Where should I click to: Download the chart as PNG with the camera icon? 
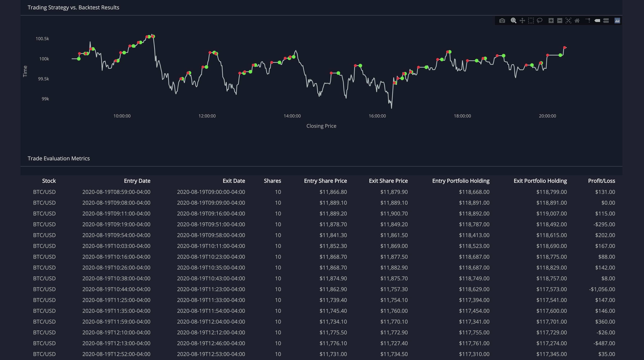pos(502,21)
